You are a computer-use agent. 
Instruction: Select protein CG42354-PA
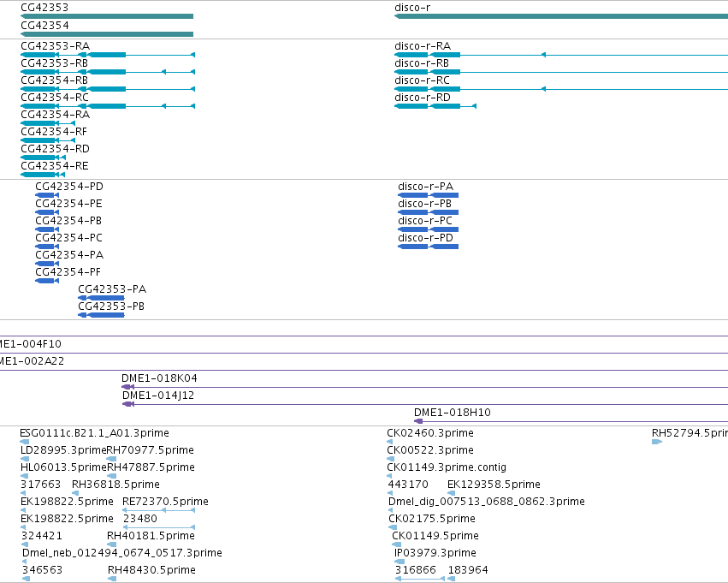[x=47, y=264]
